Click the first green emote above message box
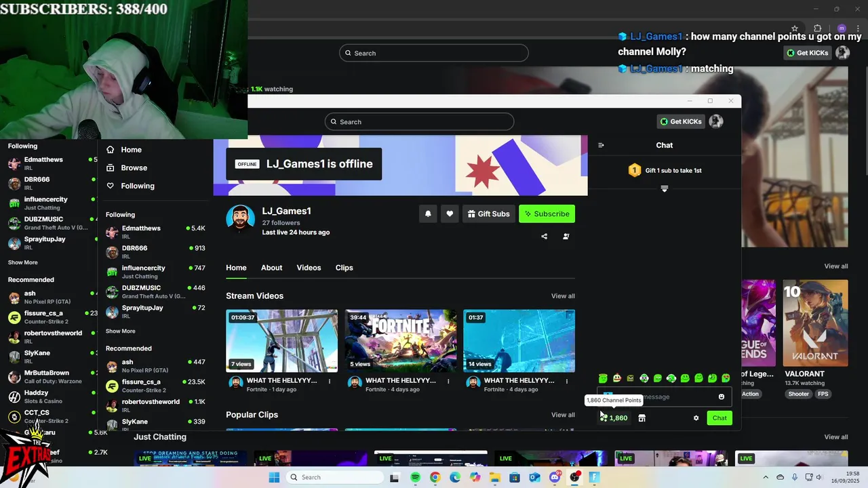 click(x=603, y=378)
